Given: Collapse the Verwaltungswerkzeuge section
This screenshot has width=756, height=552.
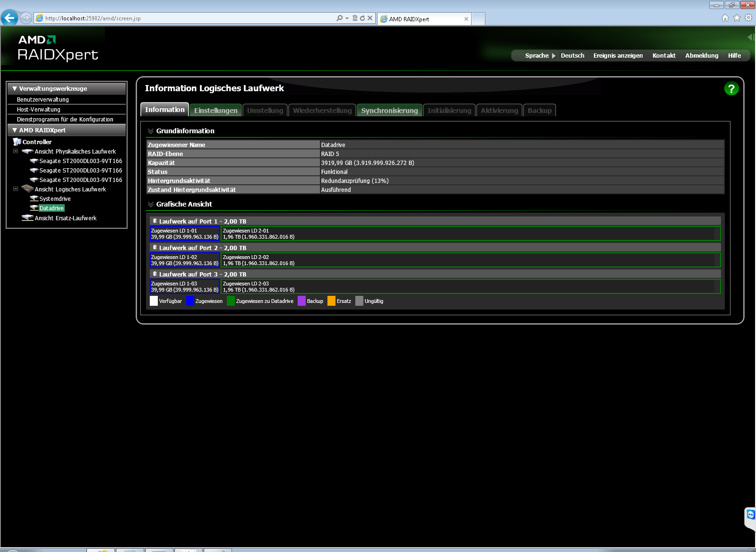Looking at the screenshot, I should 15,88.
